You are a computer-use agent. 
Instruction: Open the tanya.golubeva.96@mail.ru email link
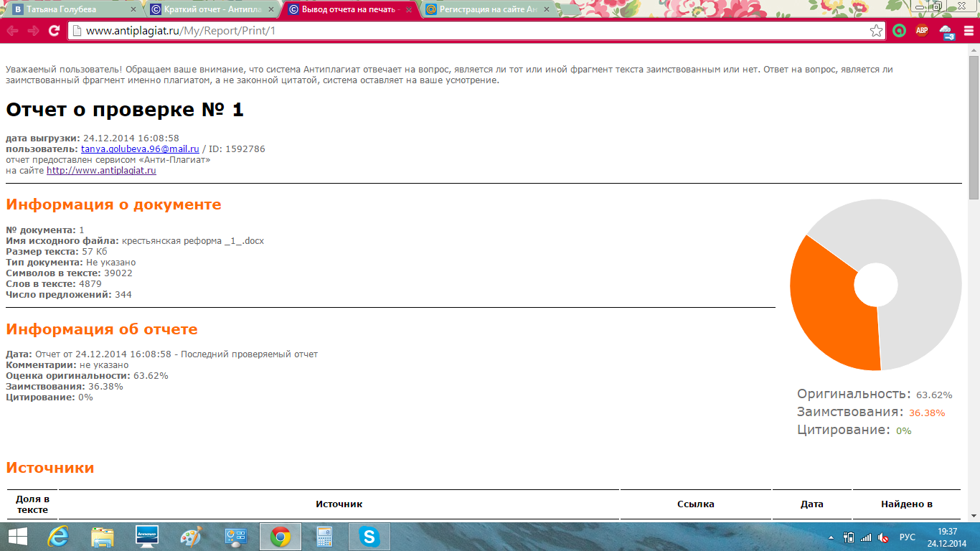tap(140, 149)
